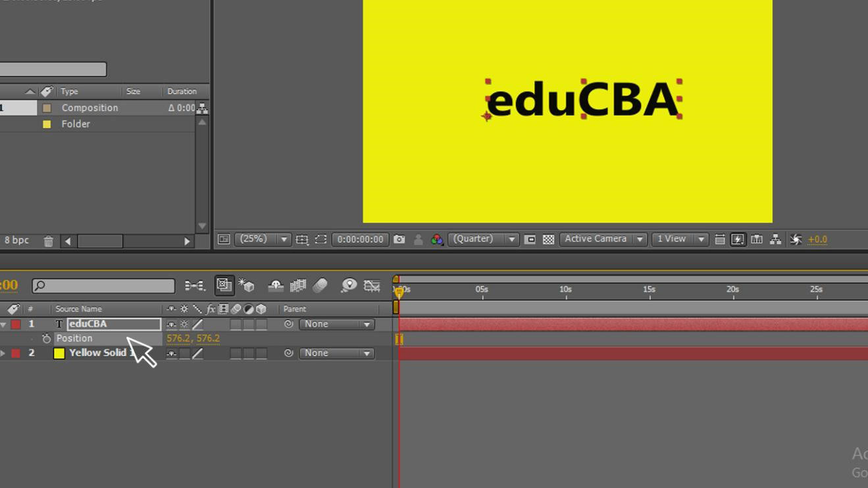The width and height of the screenshot is (868, 488).
Task: Select the Yellow Solid 1 layer
Action: (x=102, y=353)
